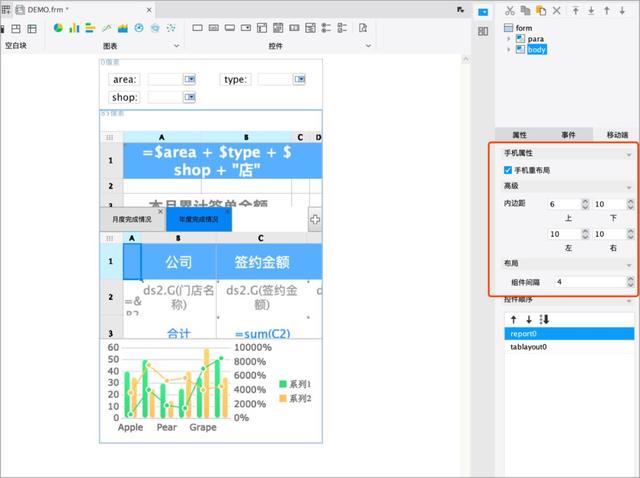Image resolution: width=640 pixels, height=478 pixels.
Task: Collapse the 手机属性 section
Action: 629,155
